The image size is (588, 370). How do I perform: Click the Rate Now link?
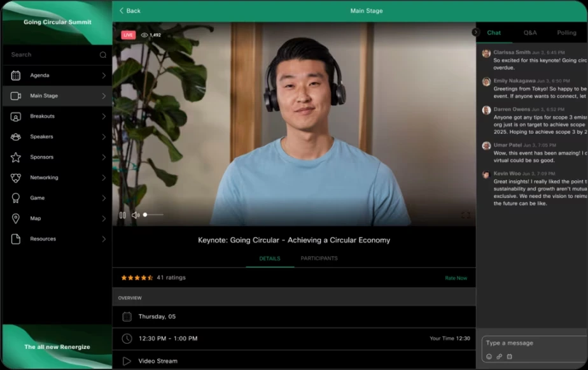[x=458, y=278]
